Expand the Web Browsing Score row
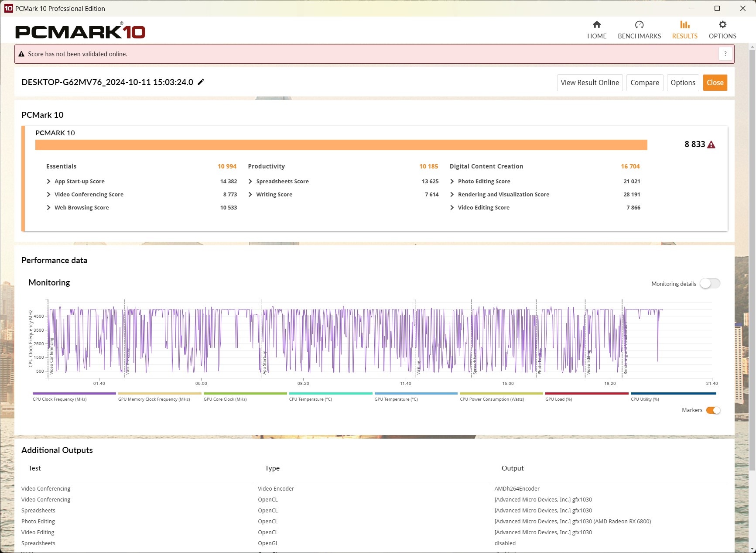 pyautogui.click(x=48, y=208)
